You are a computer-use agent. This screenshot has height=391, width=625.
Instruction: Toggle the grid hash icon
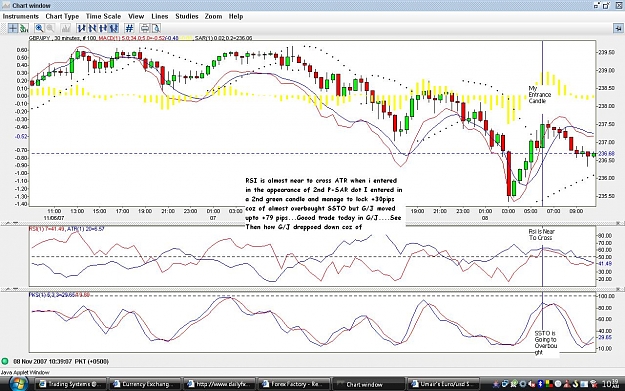129,28
